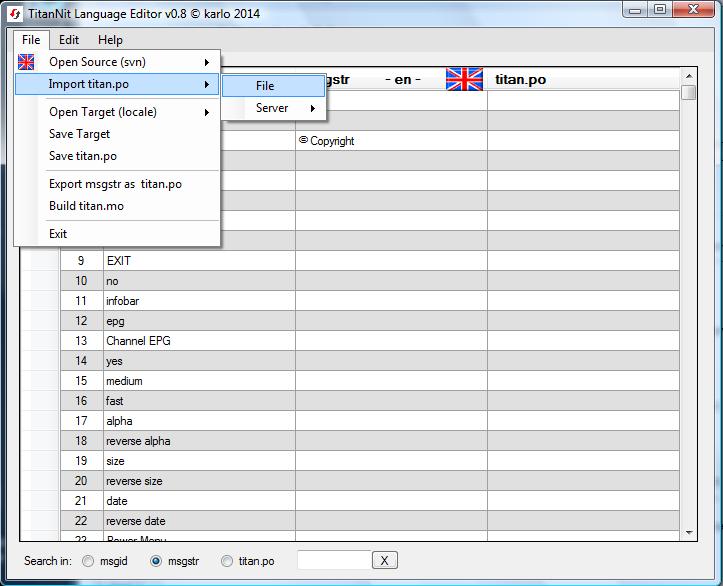Select the msgid search radio button
This screenshot has width=723, height=586.
coord(89,561)
